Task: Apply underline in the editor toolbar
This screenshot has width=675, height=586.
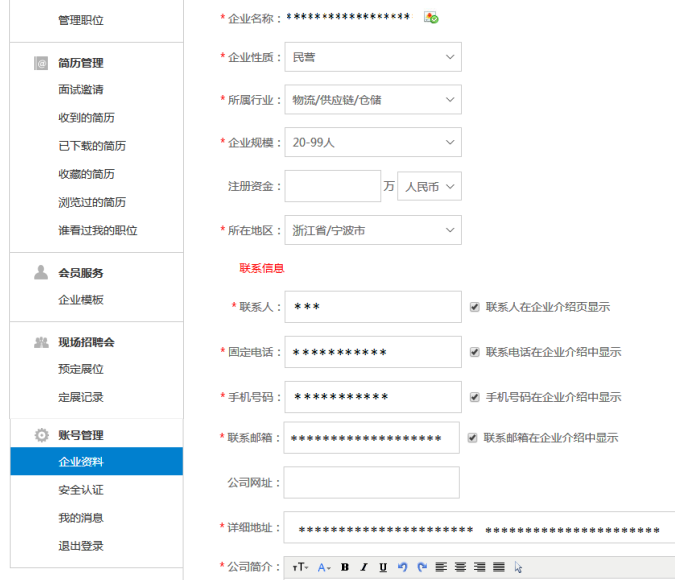Action: (x=383, y=567)
